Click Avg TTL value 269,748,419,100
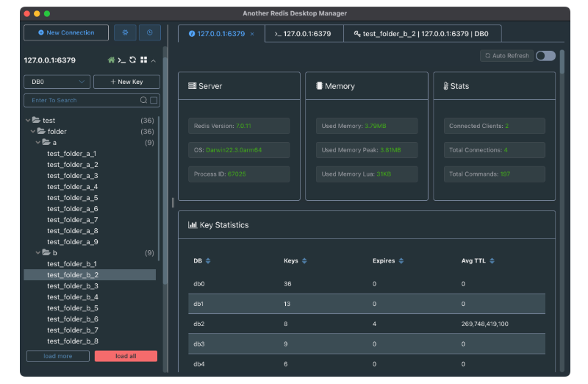 click(x=485, y=324)
